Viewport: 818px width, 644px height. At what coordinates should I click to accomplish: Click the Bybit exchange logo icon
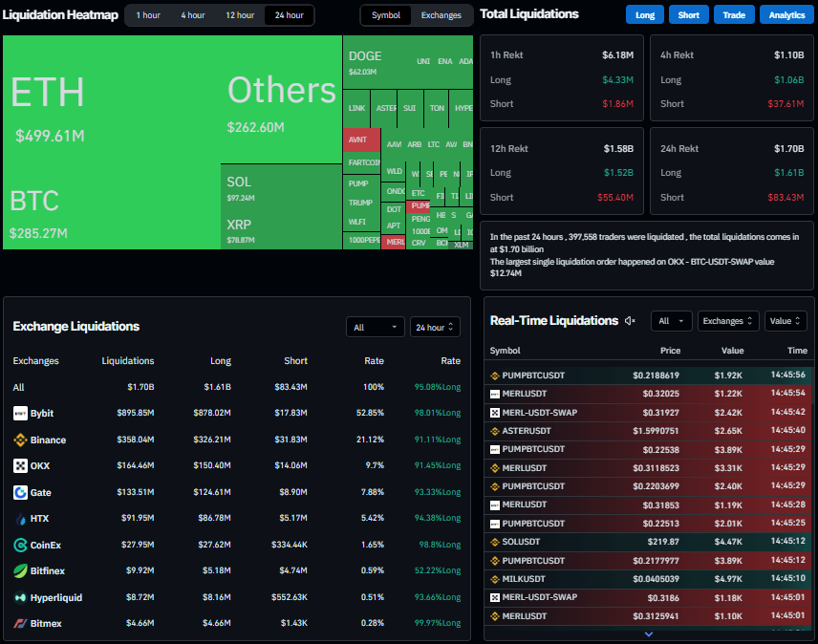coord(20,414)
